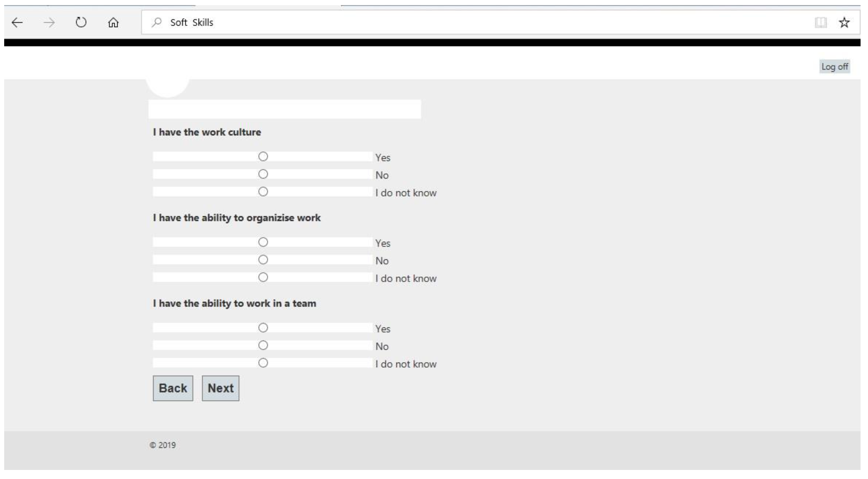Select No for working in a team
This screenshot has height=479, width=868.
[263, 345]
